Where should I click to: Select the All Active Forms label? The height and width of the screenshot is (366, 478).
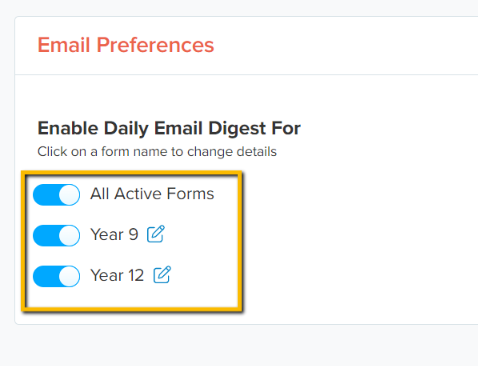point(152,194)
